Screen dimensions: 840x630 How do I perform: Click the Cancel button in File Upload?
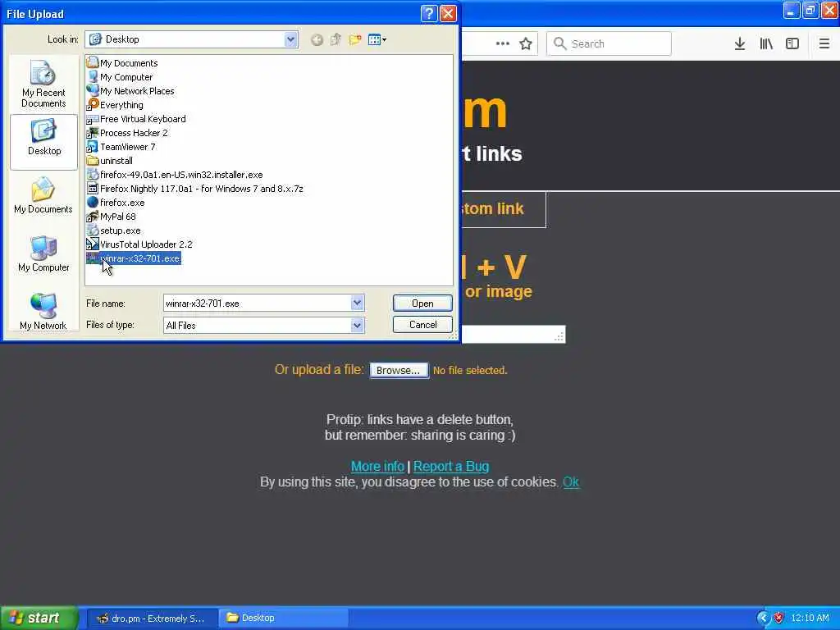point(422,325)
